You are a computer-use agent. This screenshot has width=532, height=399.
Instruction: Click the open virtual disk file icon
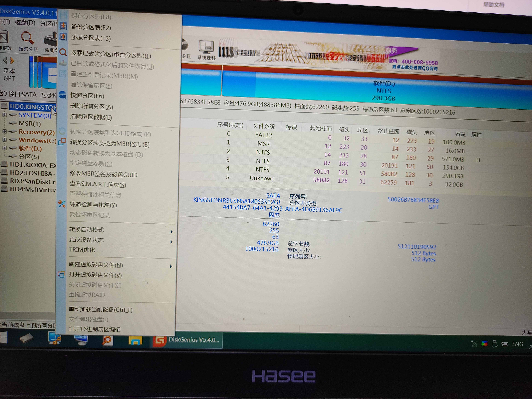click(61, 274)
